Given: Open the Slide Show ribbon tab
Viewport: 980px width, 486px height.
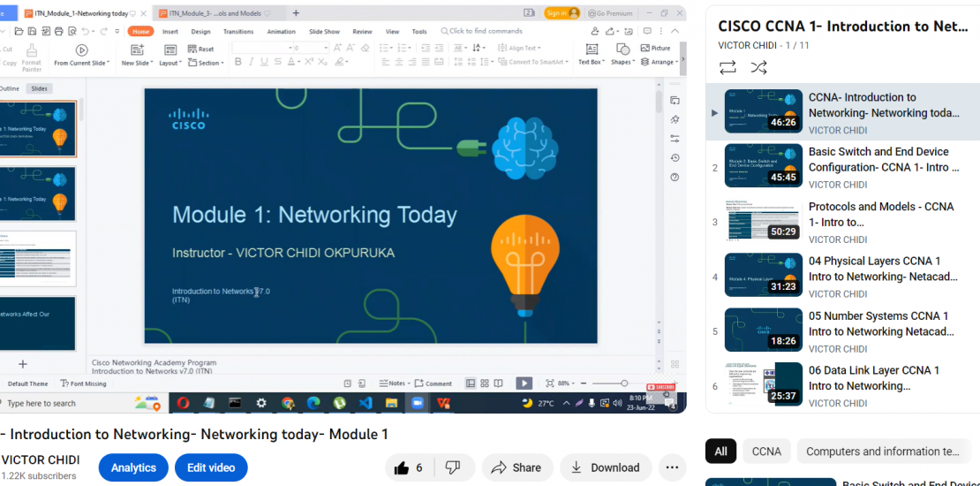Looking at the screenshot, I should click(x=324, y=31).
